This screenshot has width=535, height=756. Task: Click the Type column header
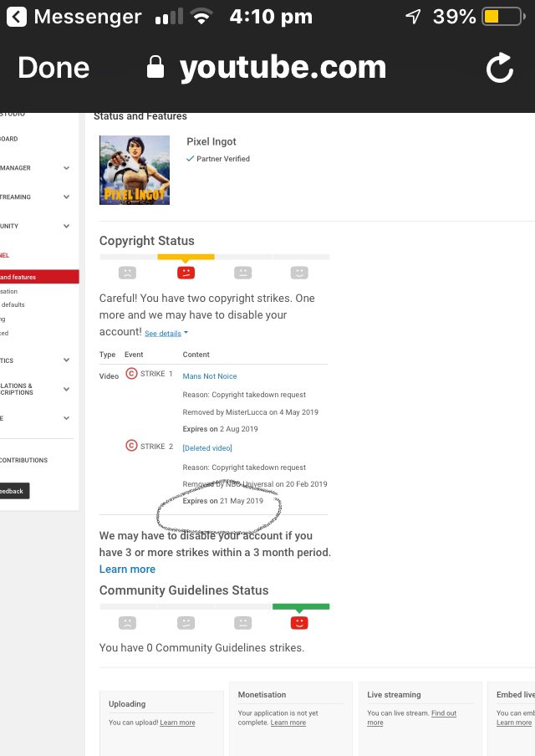(107, 355)
